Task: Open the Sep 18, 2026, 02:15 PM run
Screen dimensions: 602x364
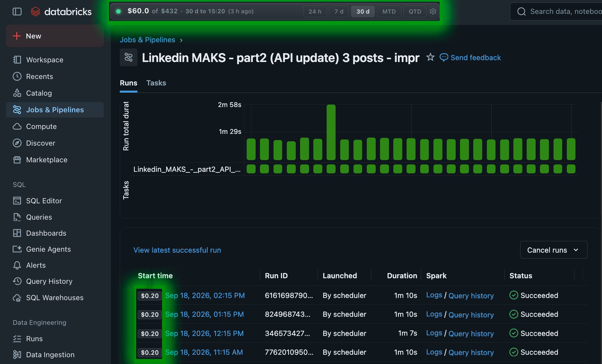Action: coord(205,296)
